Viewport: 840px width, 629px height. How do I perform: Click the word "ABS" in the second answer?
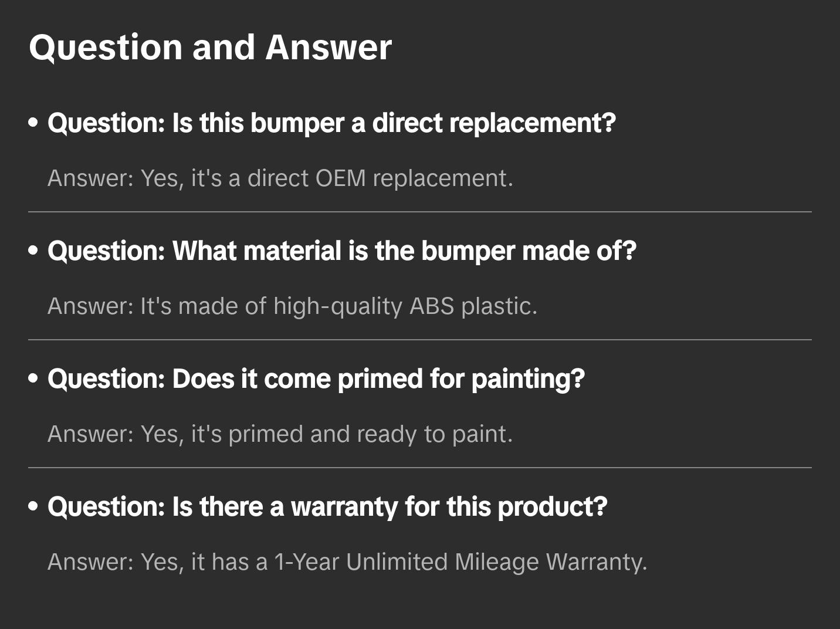(x=431, y=306)
